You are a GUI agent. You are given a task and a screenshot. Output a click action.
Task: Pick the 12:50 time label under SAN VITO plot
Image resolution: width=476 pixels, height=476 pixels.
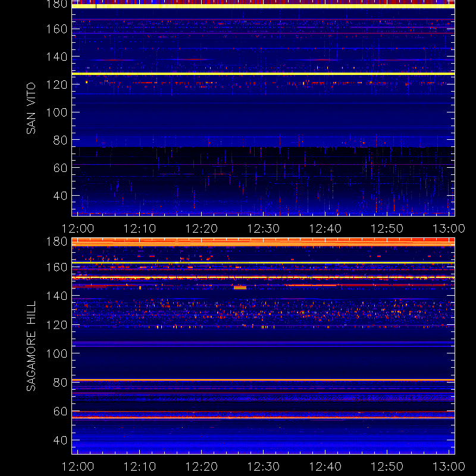pyautogui.click(x=387, y=228)
